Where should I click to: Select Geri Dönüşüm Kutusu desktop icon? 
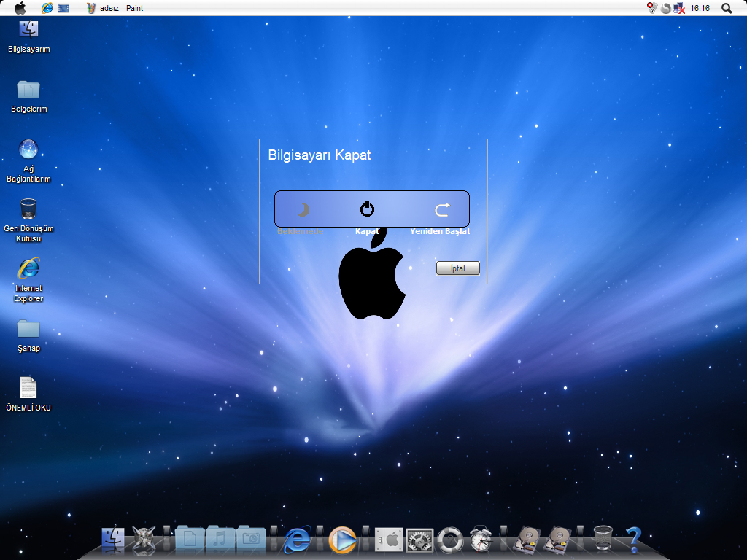pos(28,220)
